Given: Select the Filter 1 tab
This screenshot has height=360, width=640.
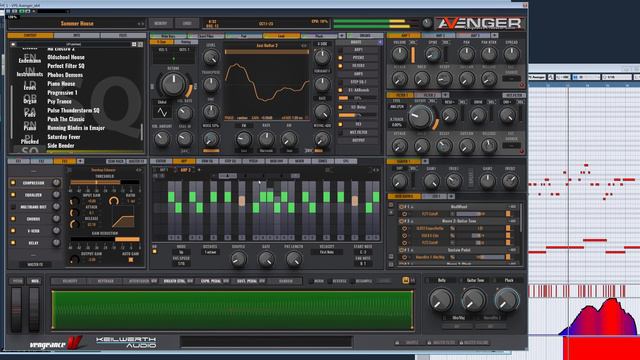Looking at the screenshot, I should pyautogui.click(x=401, y=95).
